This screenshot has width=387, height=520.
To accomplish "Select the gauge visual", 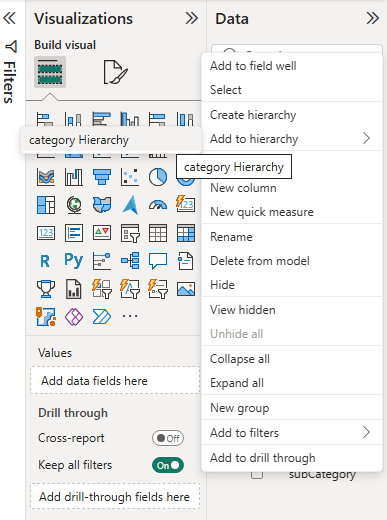I will click(x=158, y=205).
